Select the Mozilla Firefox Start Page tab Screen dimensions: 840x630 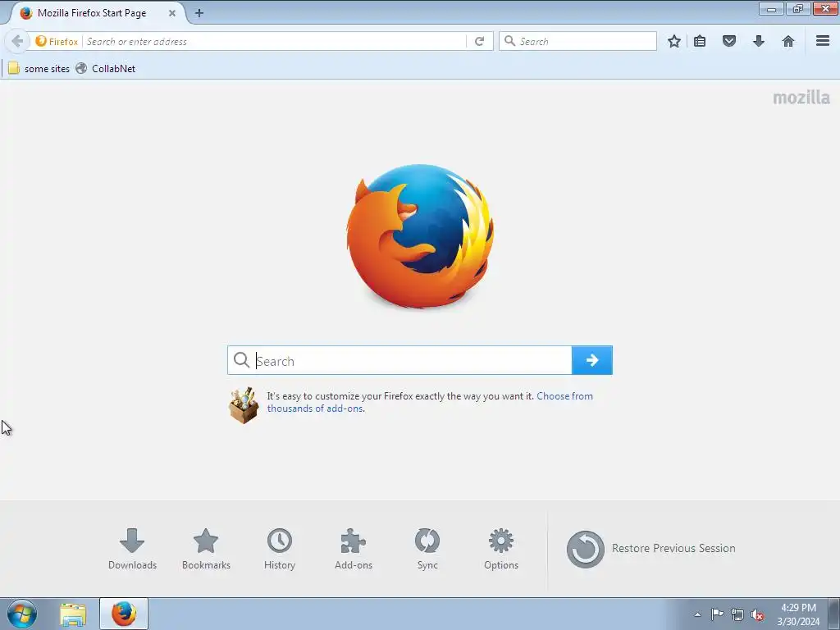coord(97,13)
